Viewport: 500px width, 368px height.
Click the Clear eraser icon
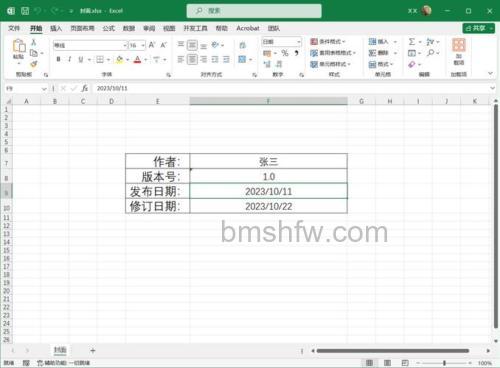(x=412, y=64)
